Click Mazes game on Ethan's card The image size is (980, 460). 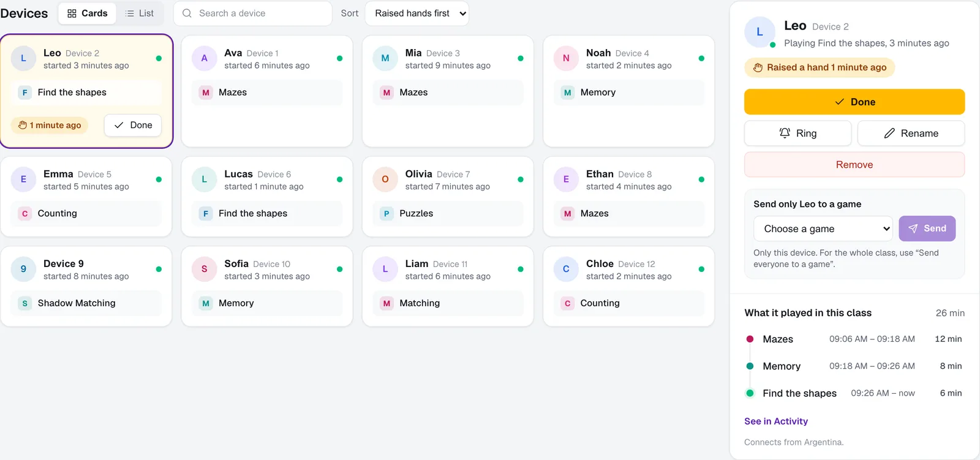[628, 214]
